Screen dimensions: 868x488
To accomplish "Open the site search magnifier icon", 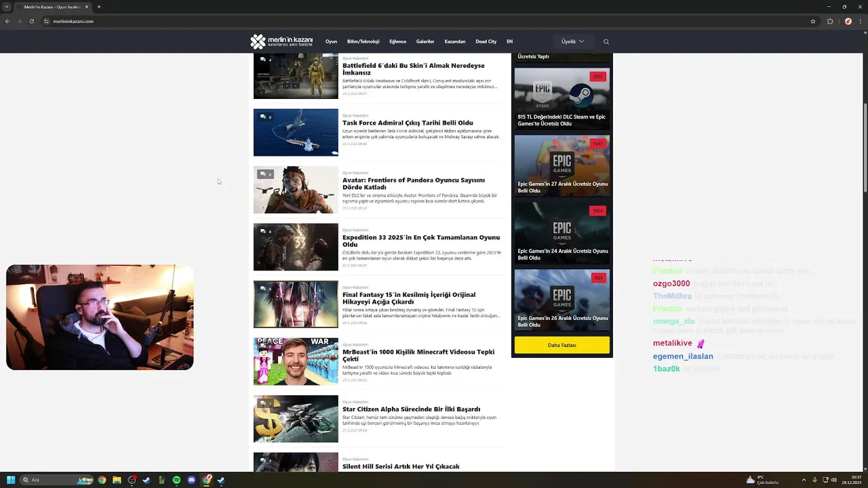I will pyautogui.click(x=606, y=41).
